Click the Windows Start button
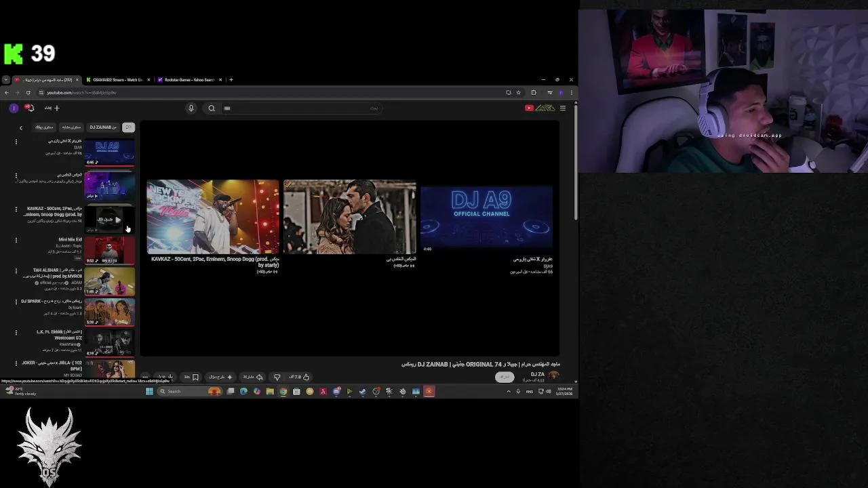 click(149, 391)
